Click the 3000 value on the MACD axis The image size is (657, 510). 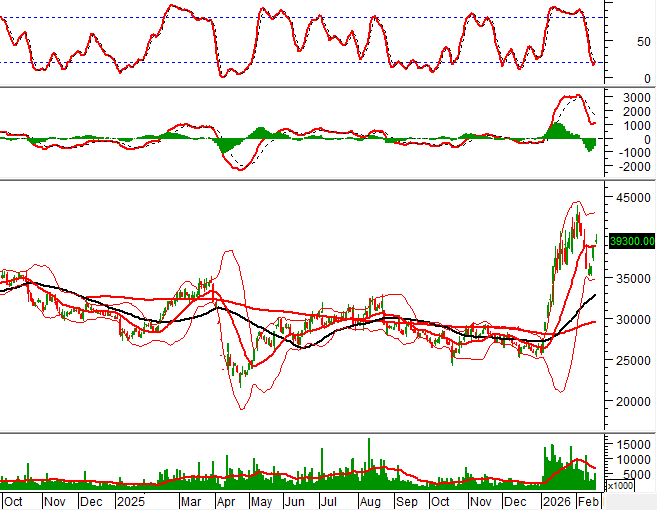(633, 97)
